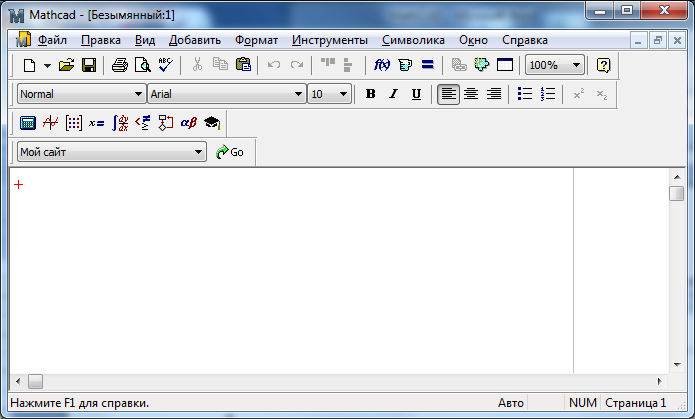Click the Open file folder icon
Screen dimensions: 695x419
click(x=66, y=66)
